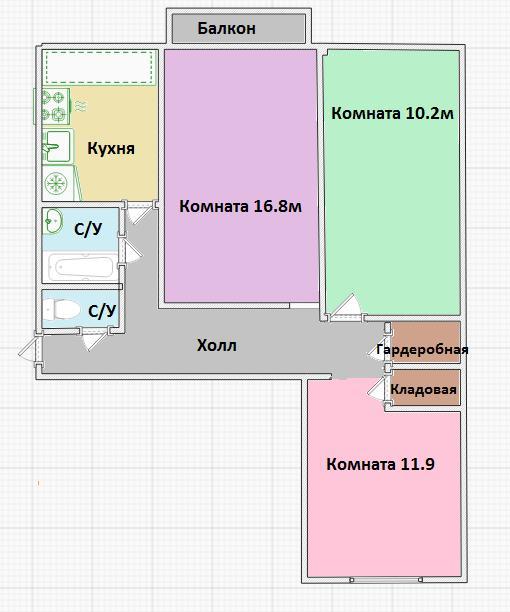Select the gas stove icon in kitchen

[56, 106]
